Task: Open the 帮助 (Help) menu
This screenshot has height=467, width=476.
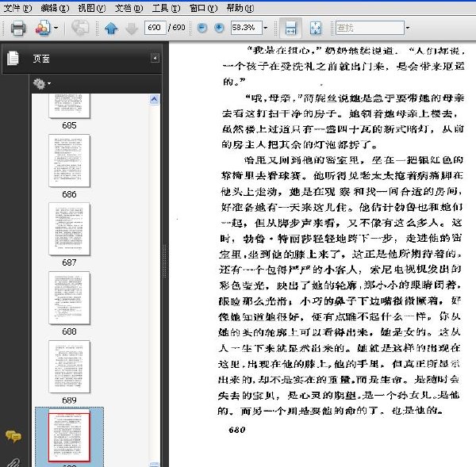Action: click(x=240, y=8)
